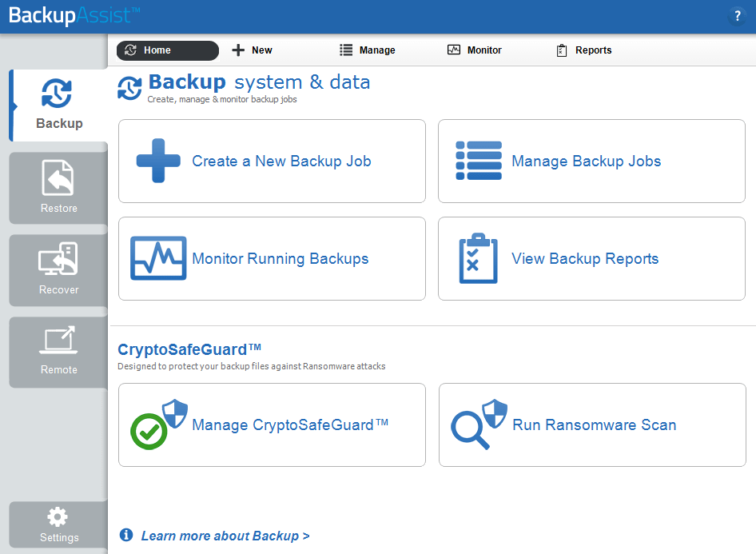Switch to the Monitor tab

475,50
